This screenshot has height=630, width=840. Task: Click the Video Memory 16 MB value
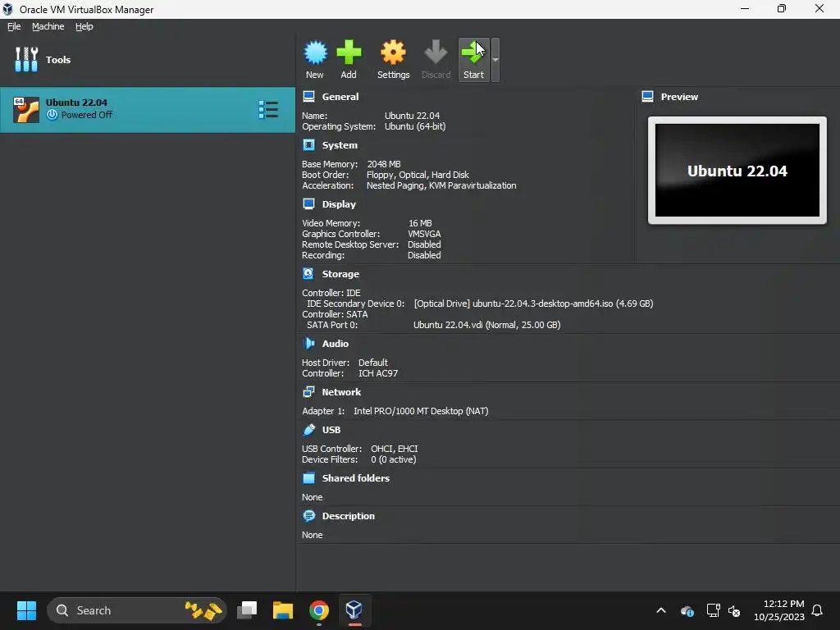coord(420,223)
